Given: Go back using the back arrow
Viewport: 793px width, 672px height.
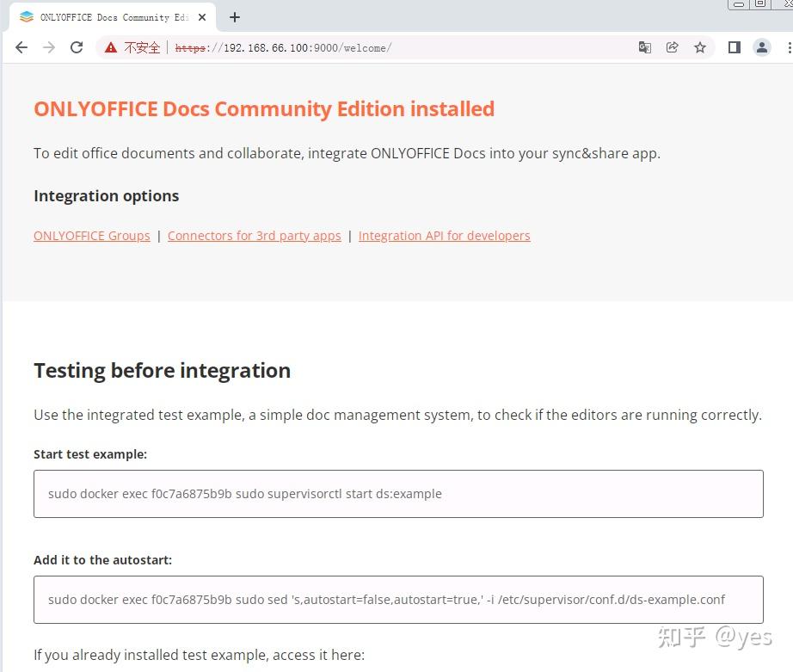Looking at the screenshot, I should coord(21,47).
